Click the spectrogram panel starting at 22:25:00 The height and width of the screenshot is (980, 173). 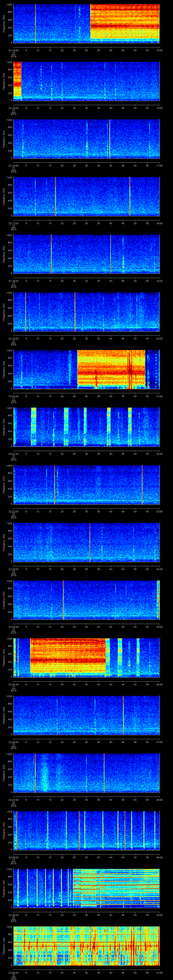coord(86,658)
